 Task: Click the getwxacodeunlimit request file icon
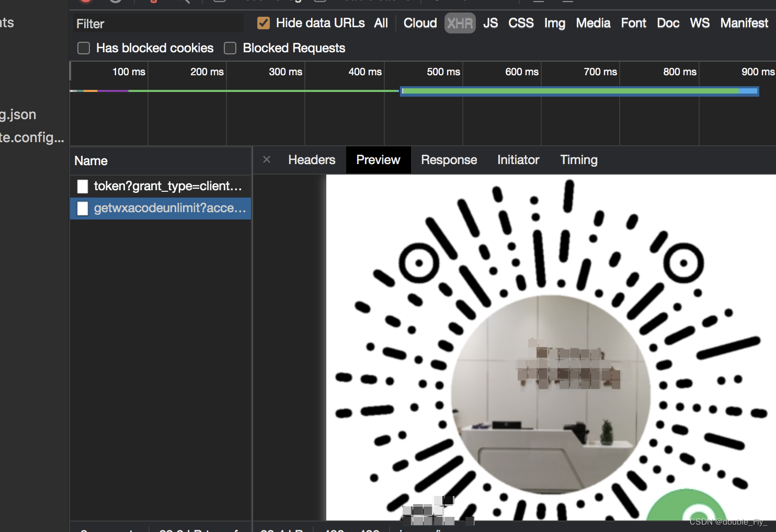coord(83,209)
